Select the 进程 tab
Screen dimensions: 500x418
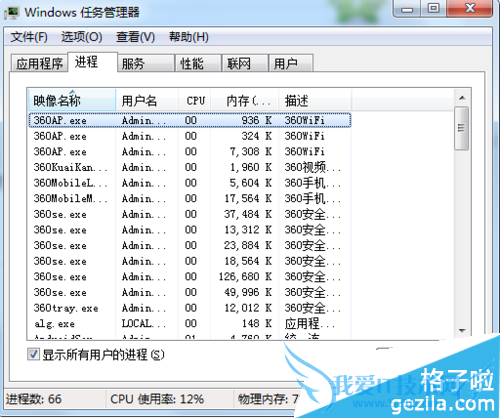(93, 62)
